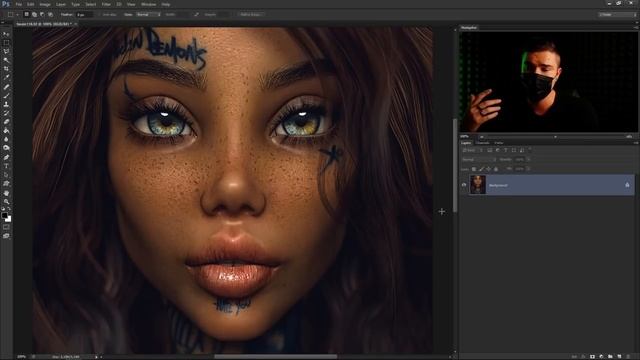The height and width of the screenshot is (360, 640).
Task: Switch to the Channels tab
Action: (482, 143)
